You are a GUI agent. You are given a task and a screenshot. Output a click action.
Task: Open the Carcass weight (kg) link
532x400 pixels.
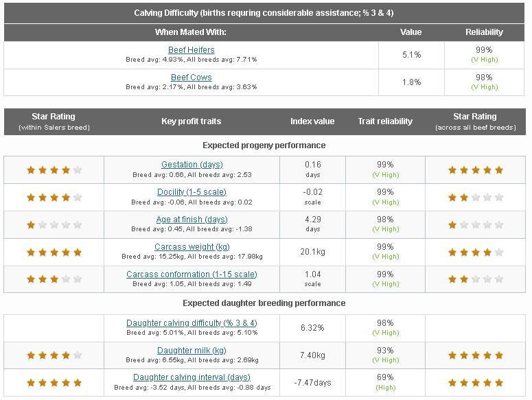[x=192, y=247]
